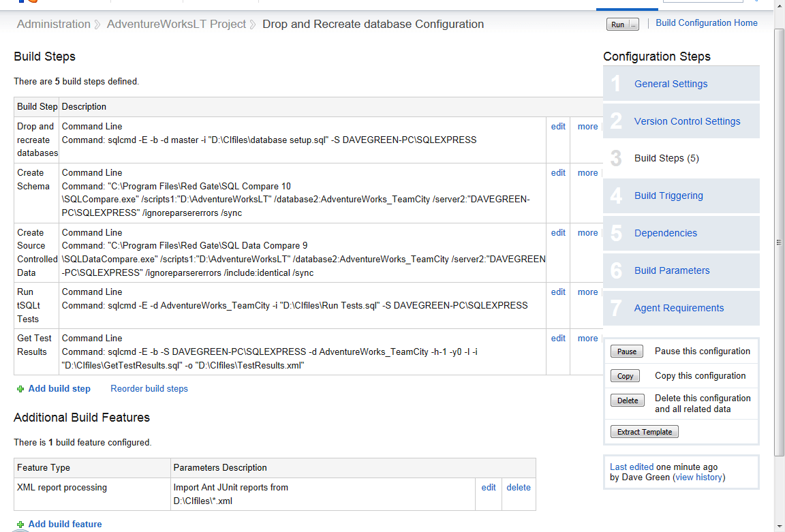Delete the XML report processing feature

click(518, 488)
